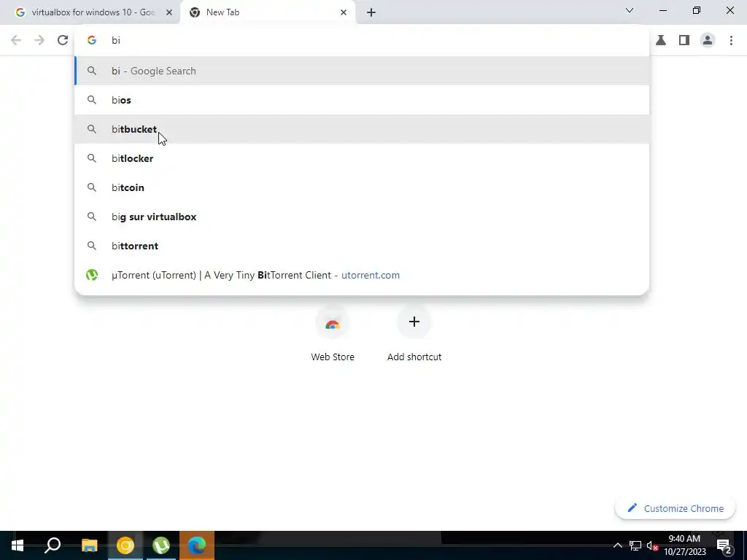Select 'big sur virtualbox' suggestion
Viewport: 747px width, 560px height.
point(362,217)
